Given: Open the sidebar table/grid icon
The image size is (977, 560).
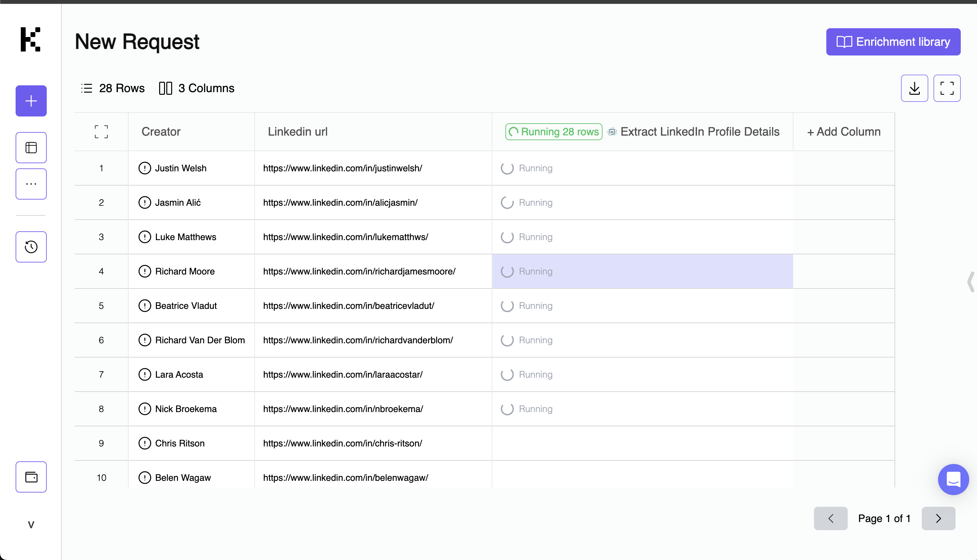Looking at the screenshot, I should click(x=31, y=148).
